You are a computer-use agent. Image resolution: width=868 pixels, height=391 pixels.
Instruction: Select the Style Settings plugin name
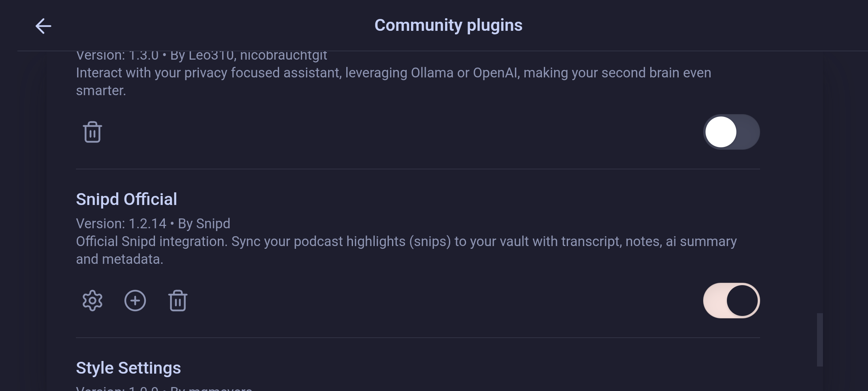coord(128,368)
